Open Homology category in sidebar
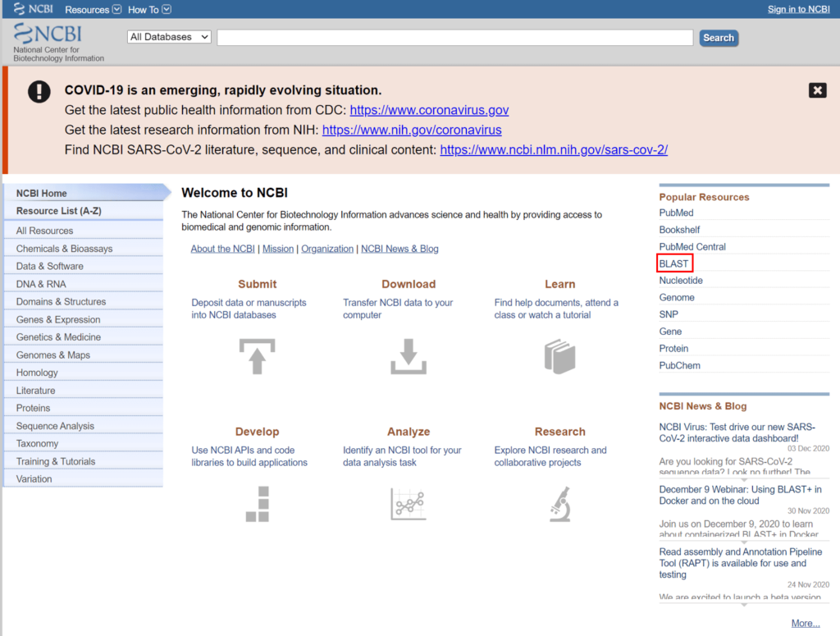This screenshot has width=840, height=636. click(84, 373)
